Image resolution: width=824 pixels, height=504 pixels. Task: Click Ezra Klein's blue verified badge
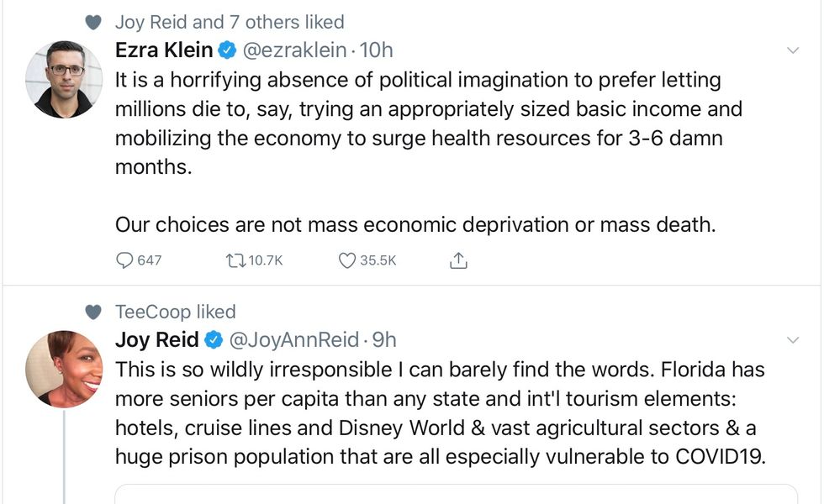[228, 50]
